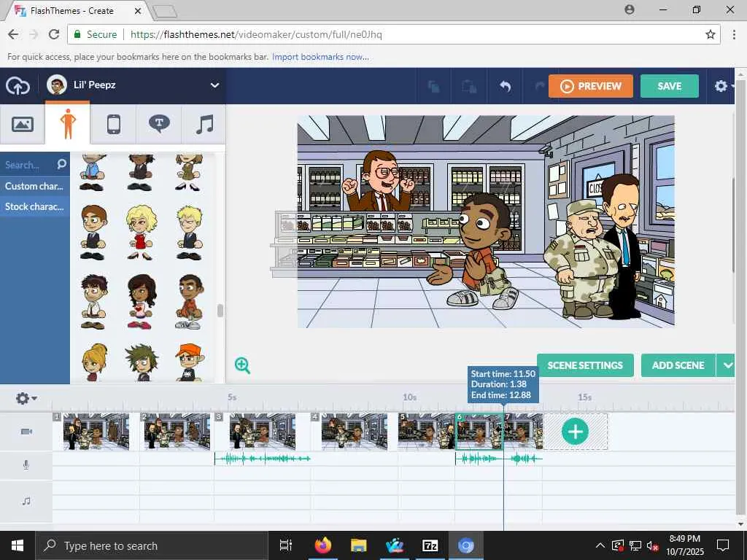Screen dimensions: 747x560
Task: Click the voice waveform under scene 3
Action: coord(263,459)
